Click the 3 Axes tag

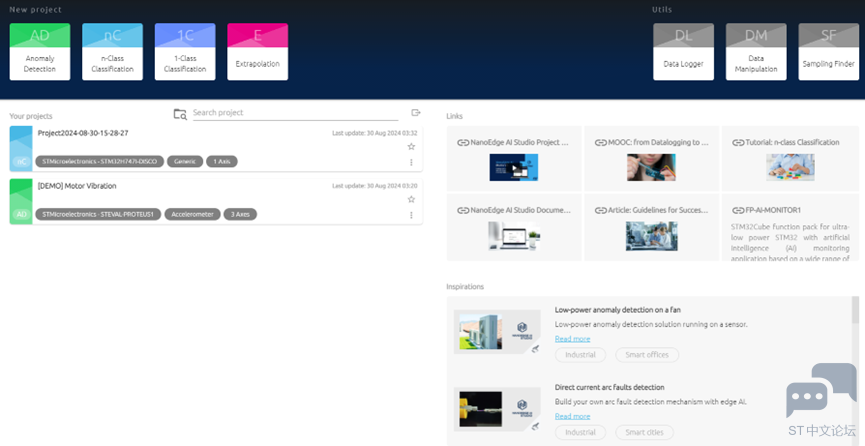pyautogui.click(x=240, y=214)
